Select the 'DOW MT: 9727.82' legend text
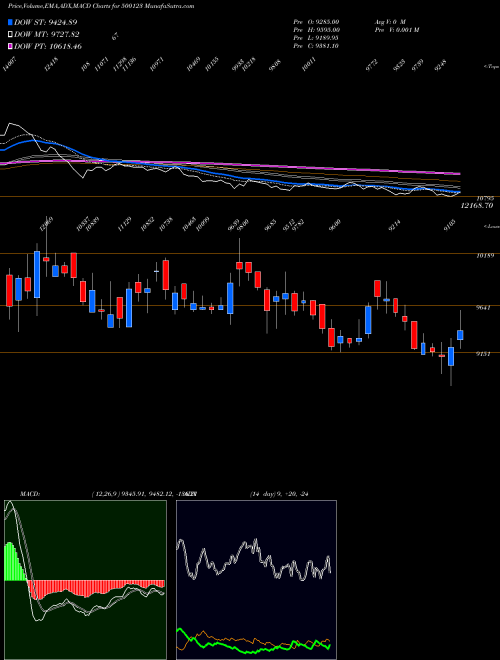This screenshot has width=500, height=660. click(x=47, y=35)
